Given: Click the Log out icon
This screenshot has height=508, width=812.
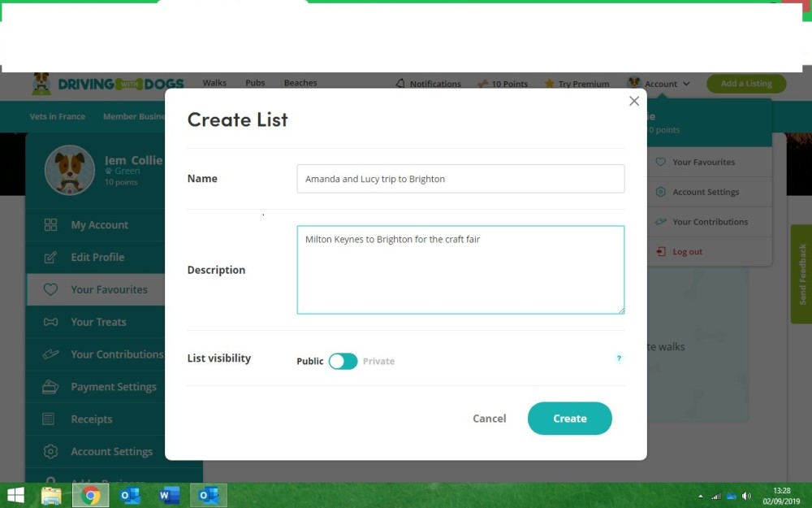Looking at the screenshot, I should 661,252.
